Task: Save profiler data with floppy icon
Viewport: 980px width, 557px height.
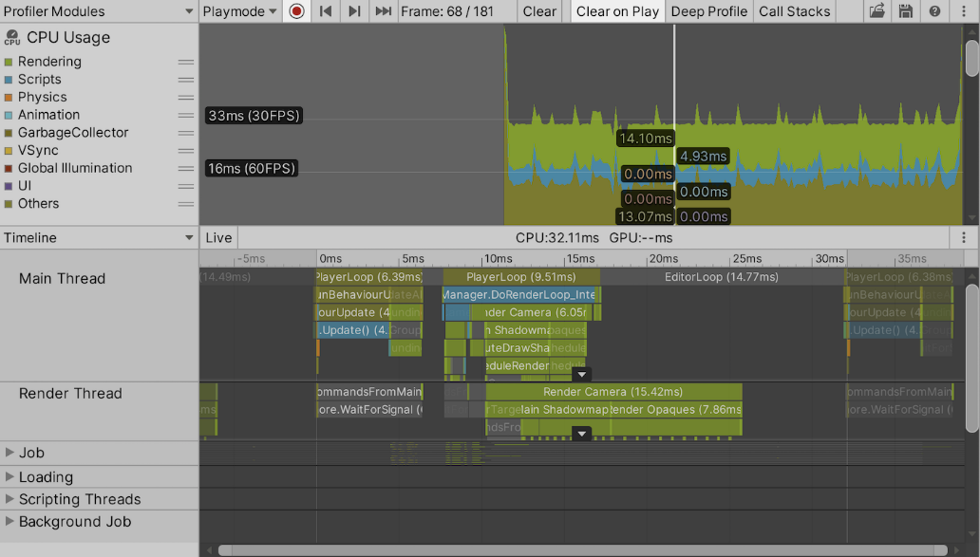Action: tap(906, 11)
